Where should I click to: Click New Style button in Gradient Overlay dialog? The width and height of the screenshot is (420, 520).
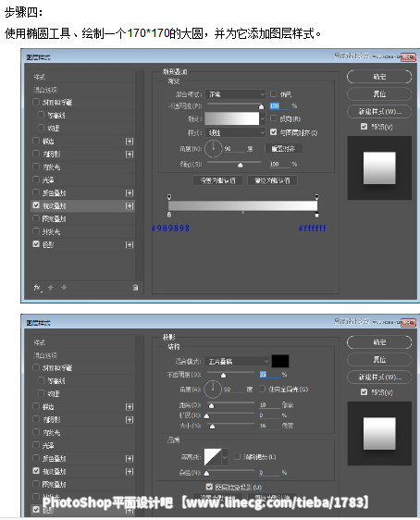379,112
